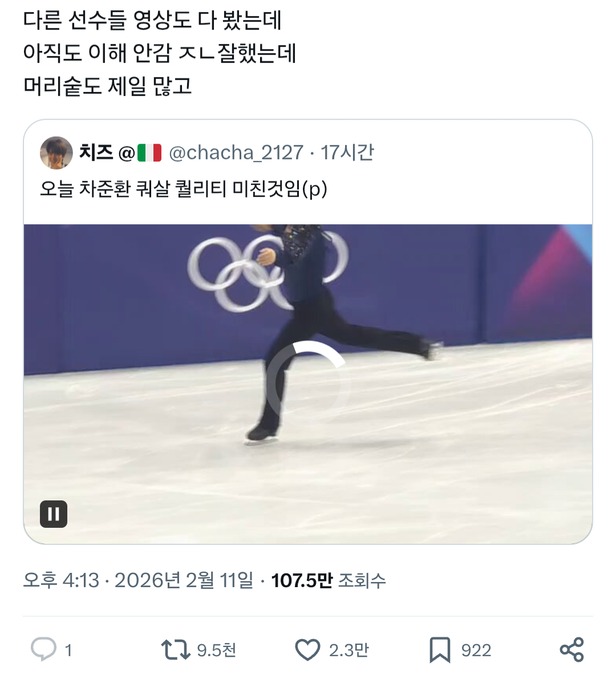Click the 2.3만 likes count
Image resolution: width=616 pixels, height=679 pixels.
pyautogui.click(x=348, y=650)
